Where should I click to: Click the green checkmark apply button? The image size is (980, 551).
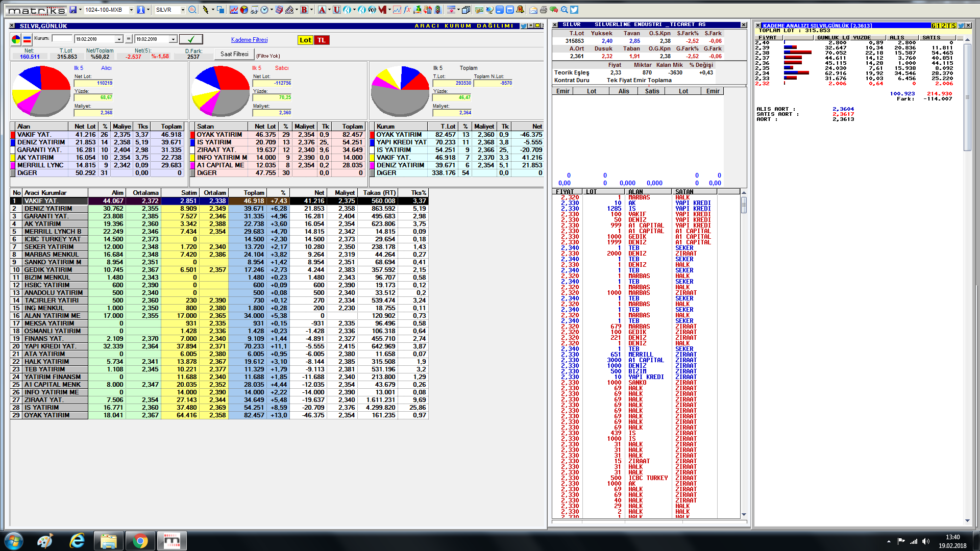coord(191,39)
